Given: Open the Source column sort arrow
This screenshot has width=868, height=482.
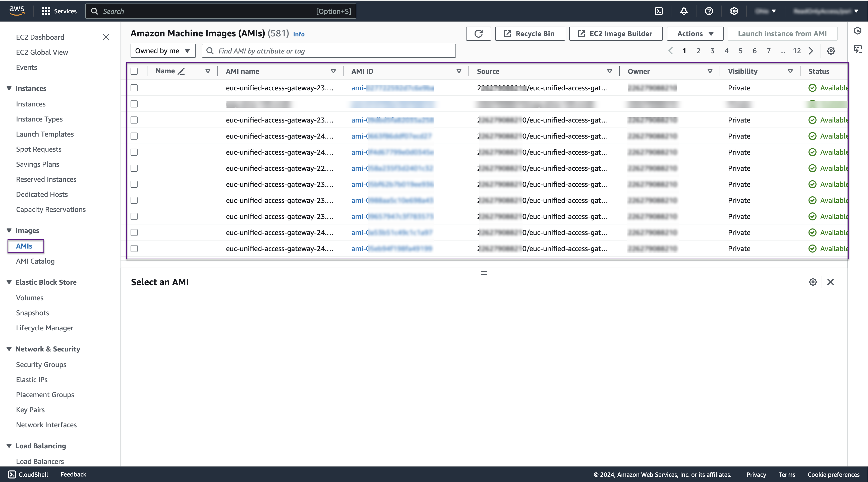Looking at the screenshot, I should (610, 71).
